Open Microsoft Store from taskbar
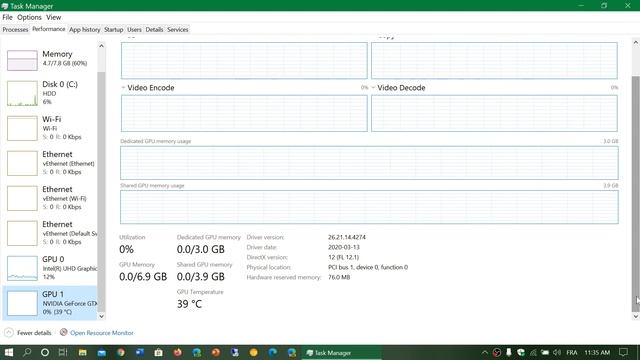Viewport: 640px width, 360px height. pos(159,352)
